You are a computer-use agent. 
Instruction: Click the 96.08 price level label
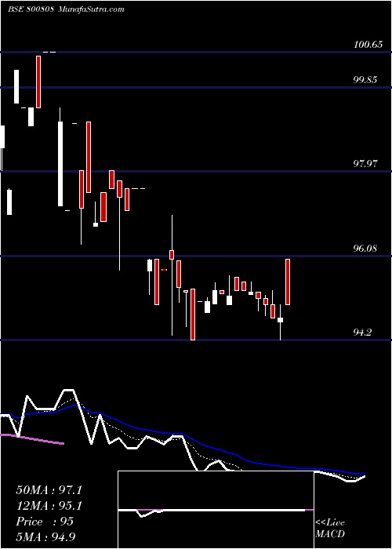pos(365,249)
